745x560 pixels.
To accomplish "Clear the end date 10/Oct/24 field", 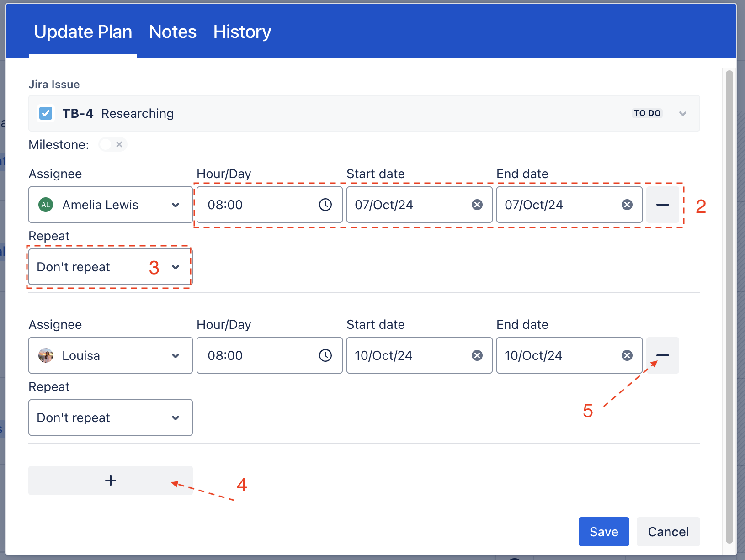I will point(627,355).
